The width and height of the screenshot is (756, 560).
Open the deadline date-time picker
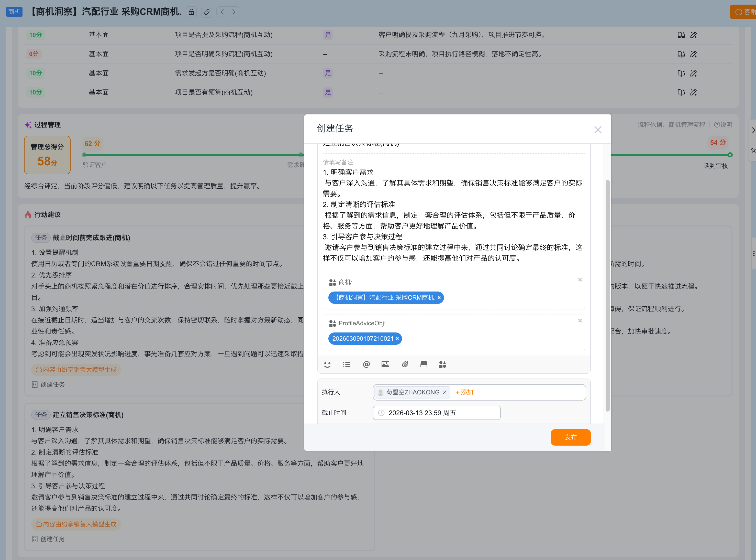[x=436, y=413]
